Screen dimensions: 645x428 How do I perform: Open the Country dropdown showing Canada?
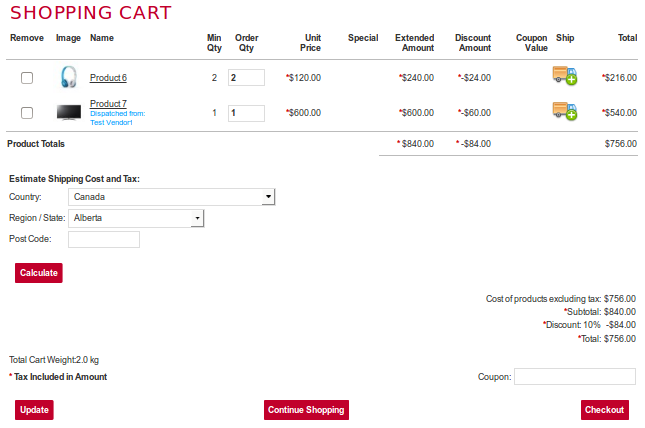[x=172, y=197]
